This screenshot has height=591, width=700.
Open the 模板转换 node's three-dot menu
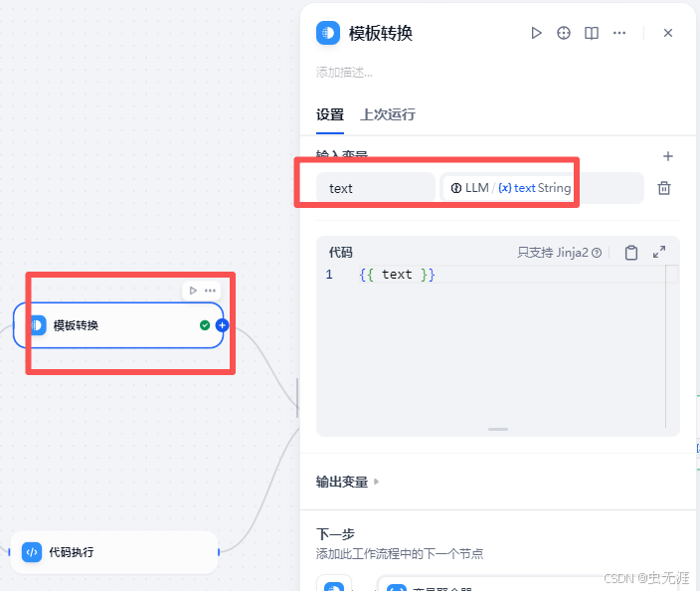pos(210,291)
